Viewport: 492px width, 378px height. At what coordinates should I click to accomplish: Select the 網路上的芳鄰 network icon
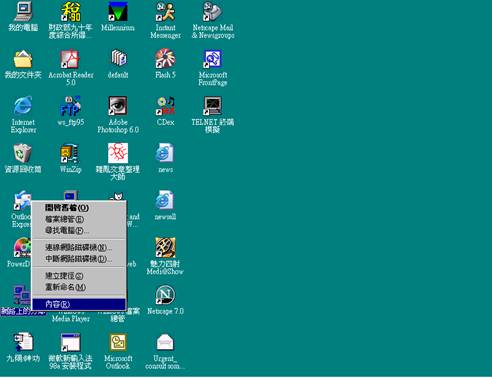[22, 295]
